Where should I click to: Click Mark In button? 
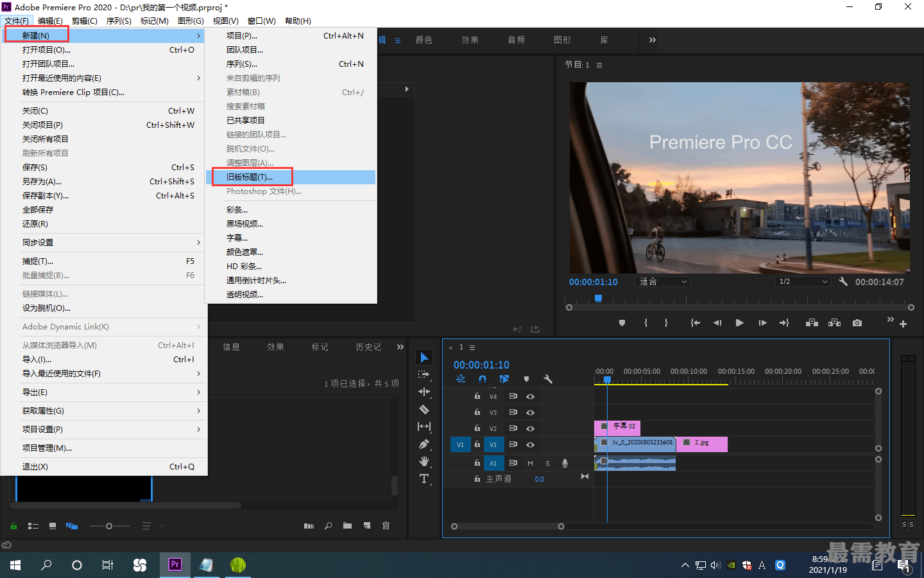(646, 323)
